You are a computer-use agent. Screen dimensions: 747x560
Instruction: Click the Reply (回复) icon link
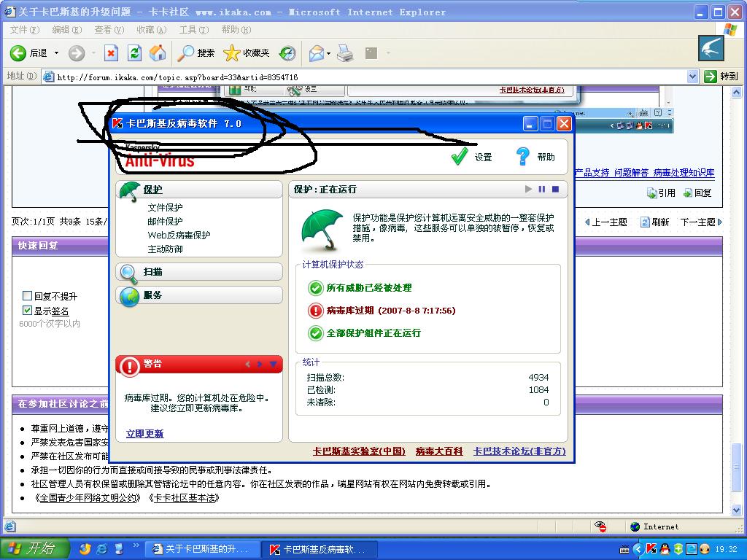click(x=697, y=192)
